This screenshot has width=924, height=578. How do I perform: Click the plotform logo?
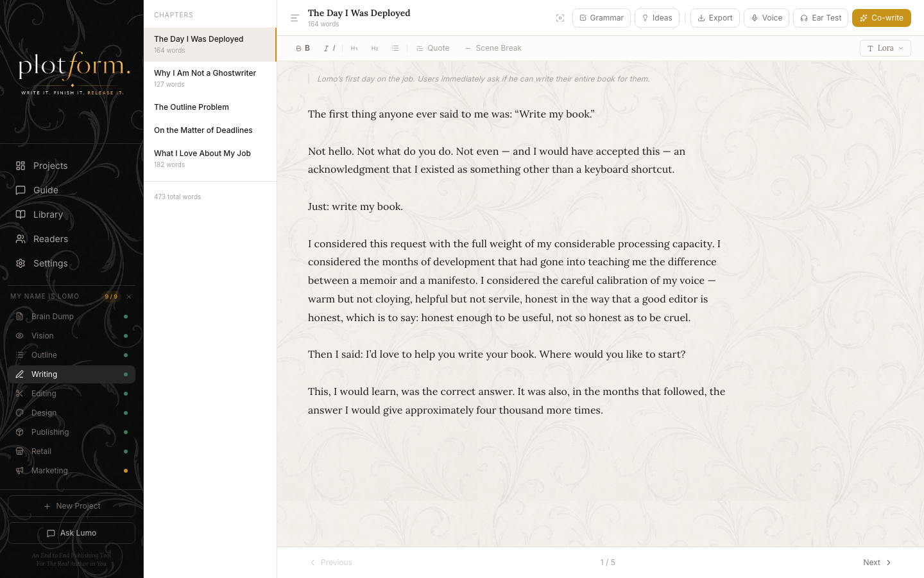point(74,73)
